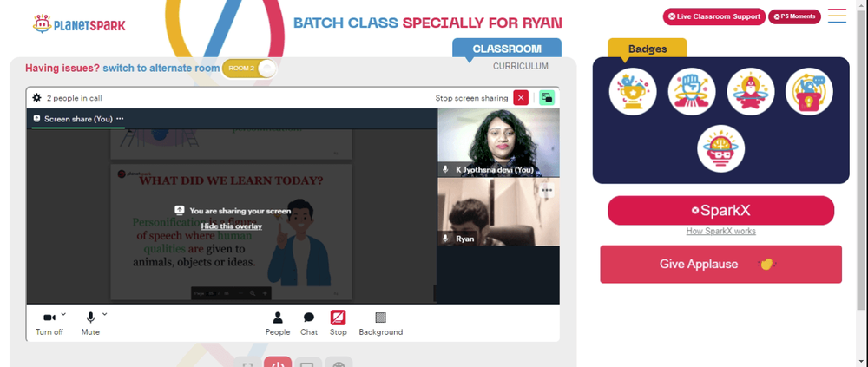Select the meditating wizard badge
This screenshot has width=868, height=367.
point(751,91)
